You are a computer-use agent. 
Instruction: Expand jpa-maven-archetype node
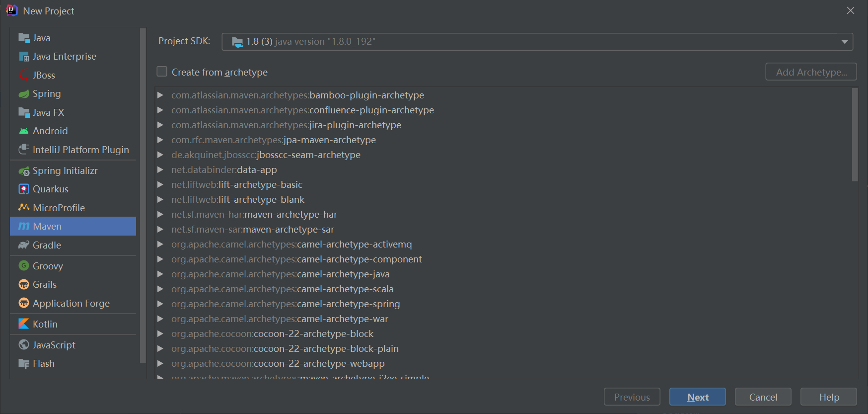click(160, 140)
